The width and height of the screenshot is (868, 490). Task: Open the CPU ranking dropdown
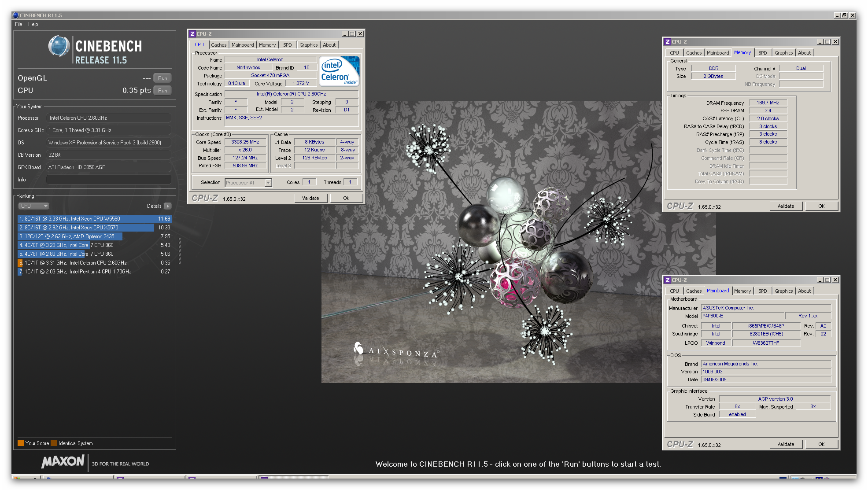click(33, 206)
